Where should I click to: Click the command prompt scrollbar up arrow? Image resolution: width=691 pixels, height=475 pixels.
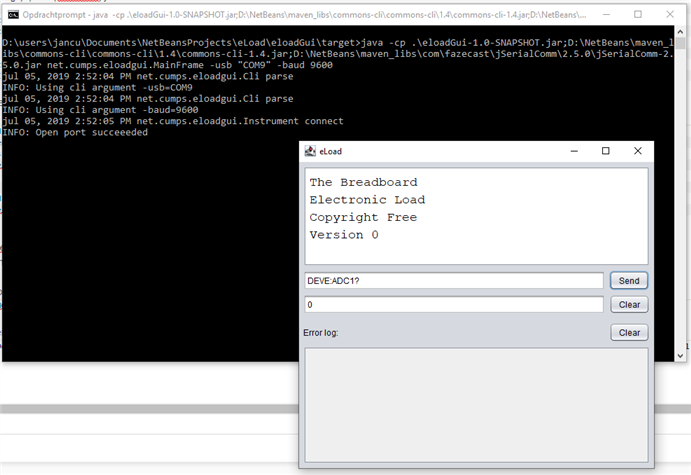(x=680, y=32)
